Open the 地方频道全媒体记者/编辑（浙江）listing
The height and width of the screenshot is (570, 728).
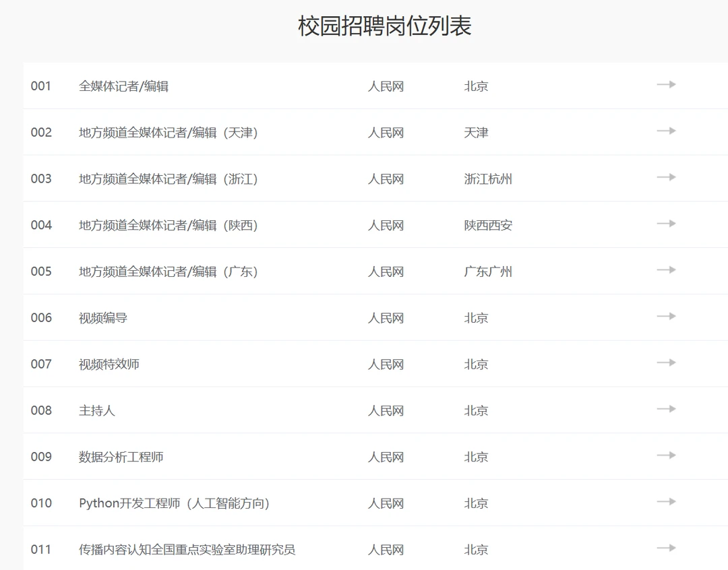pos(169,179)
